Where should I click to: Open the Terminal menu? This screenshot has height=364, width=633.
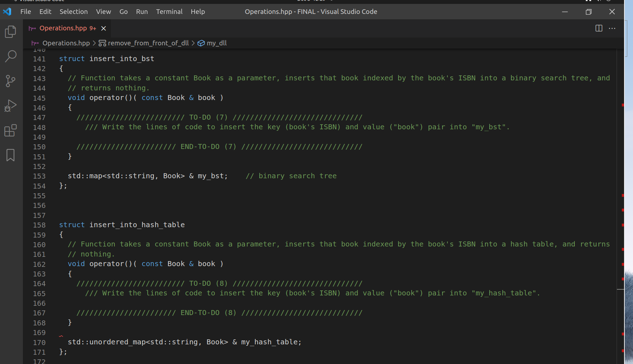pyautogui.click(x=169, y=11)
